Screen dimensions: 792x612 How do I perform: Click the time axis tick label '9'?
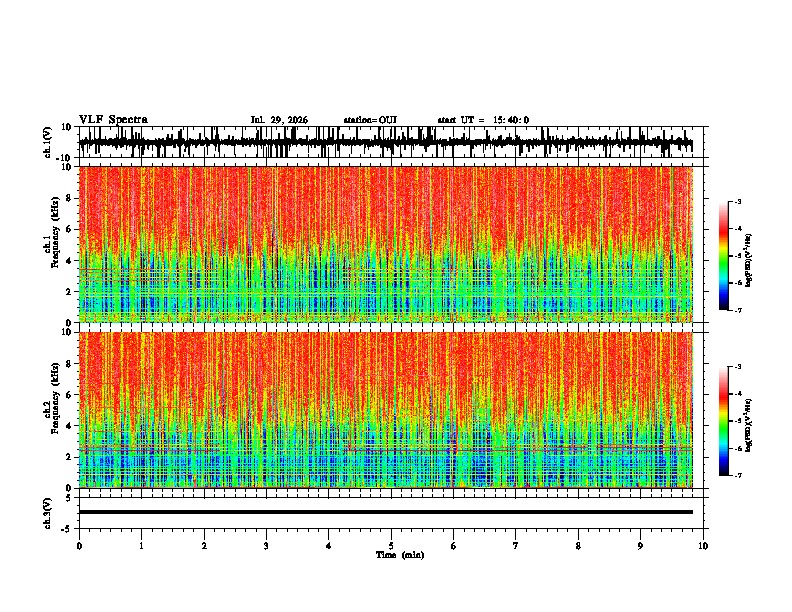click(640, 546)
